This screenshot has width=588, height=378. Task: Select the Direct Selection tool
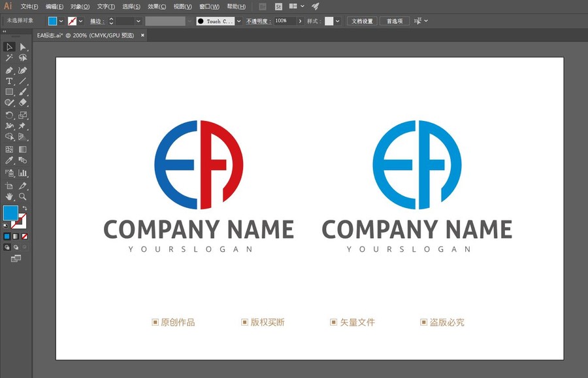pyautogui.click(x=23, y=47)
